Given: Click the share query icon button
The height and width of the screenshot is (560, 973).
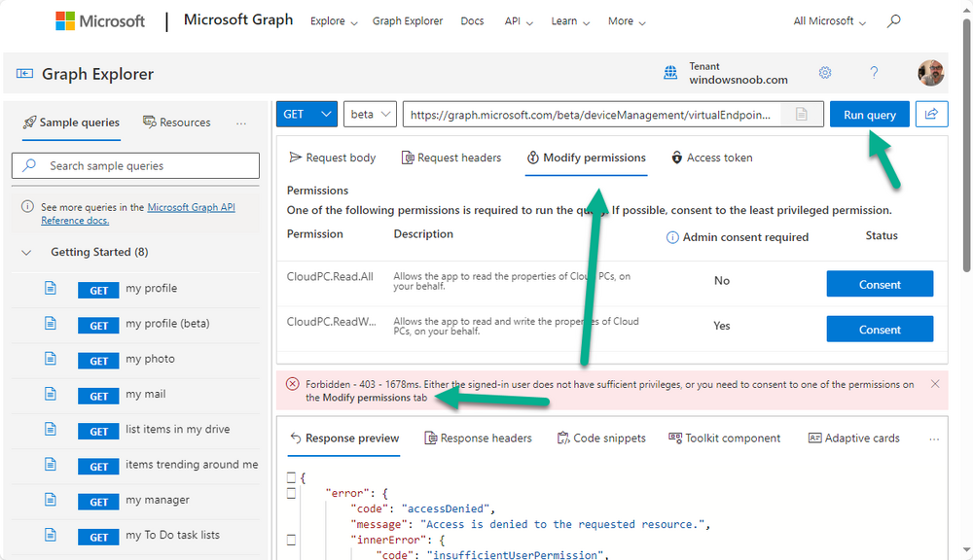Looking at the screenshot, I should [x=931, y=114].
